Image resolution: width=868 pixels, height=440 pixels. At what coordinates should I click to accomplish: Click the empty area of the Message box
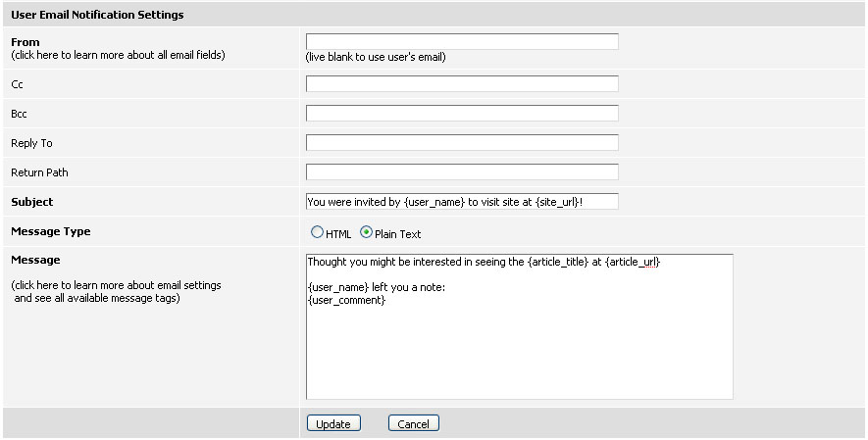[519, 354]
